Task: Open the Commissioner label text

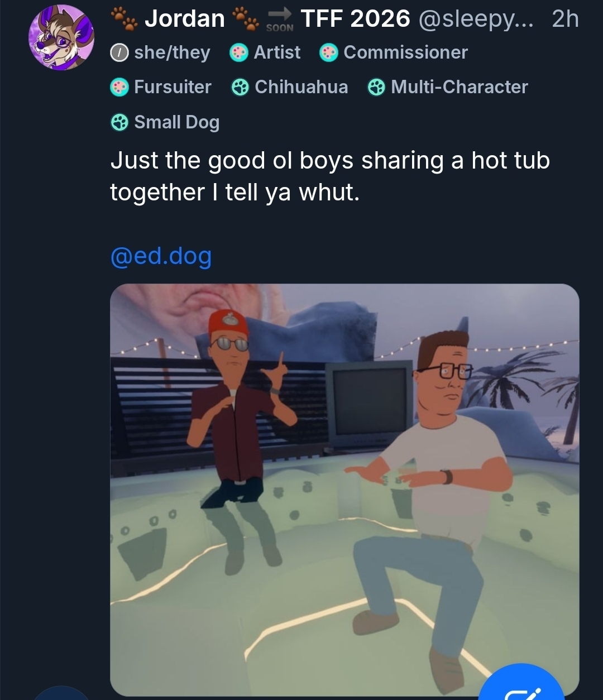Action: coord(405,52)
